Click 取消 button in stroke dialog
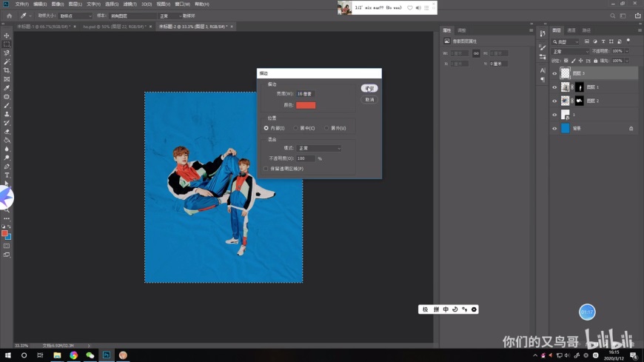The image size is (644, 362). [369, 100]
